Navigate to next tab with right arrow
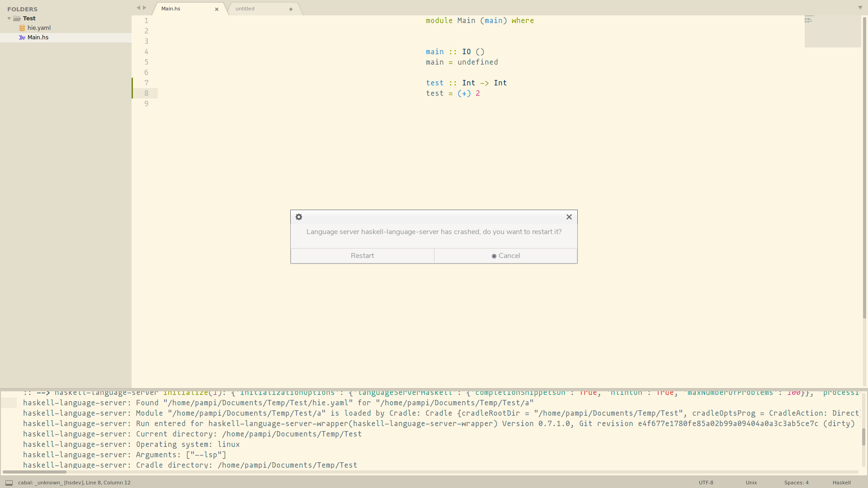Image resolution: width=868 pixels, height=488 pixels. point(145,8)
